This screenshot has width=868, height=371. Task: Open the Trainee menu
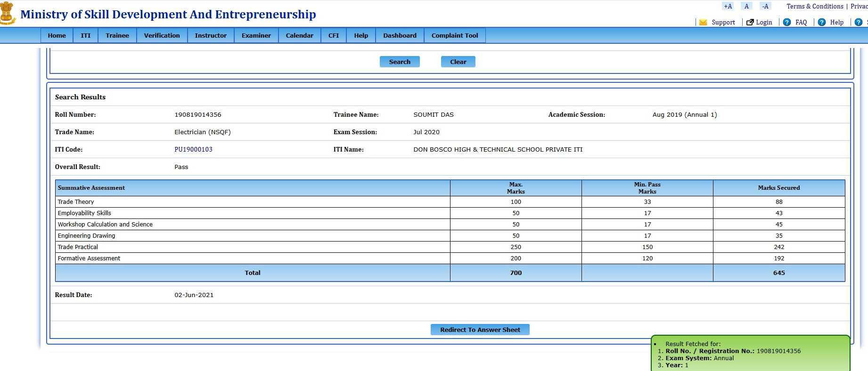[x=117, y=35]
